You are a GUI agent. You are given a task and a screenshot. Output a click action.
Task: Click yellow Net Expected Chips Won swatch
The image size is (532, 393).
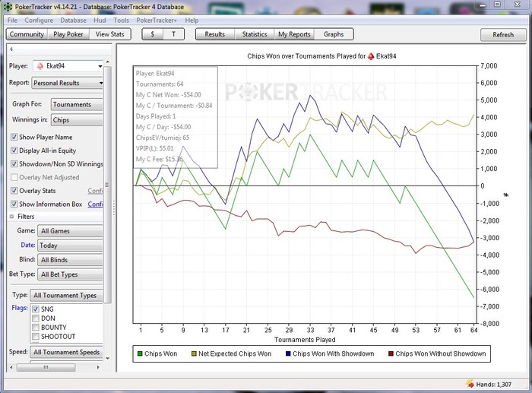pos(194,354)
